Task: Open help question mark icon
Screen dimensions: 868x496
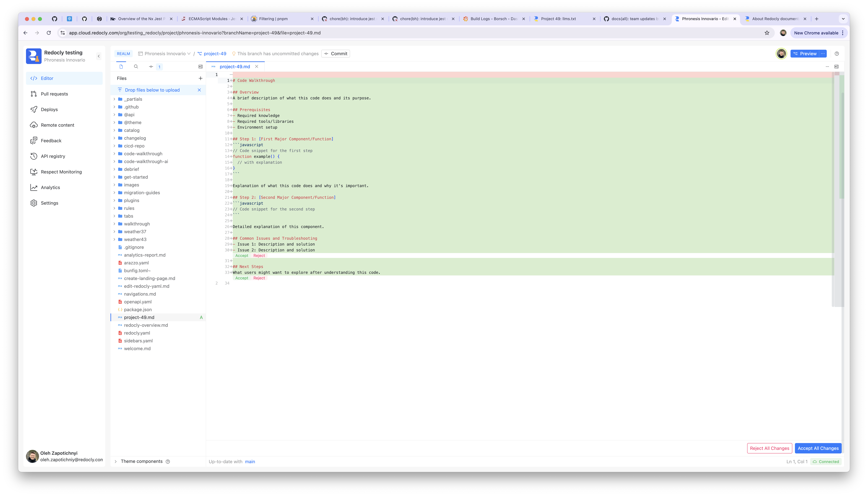Action: coord(837,54)
